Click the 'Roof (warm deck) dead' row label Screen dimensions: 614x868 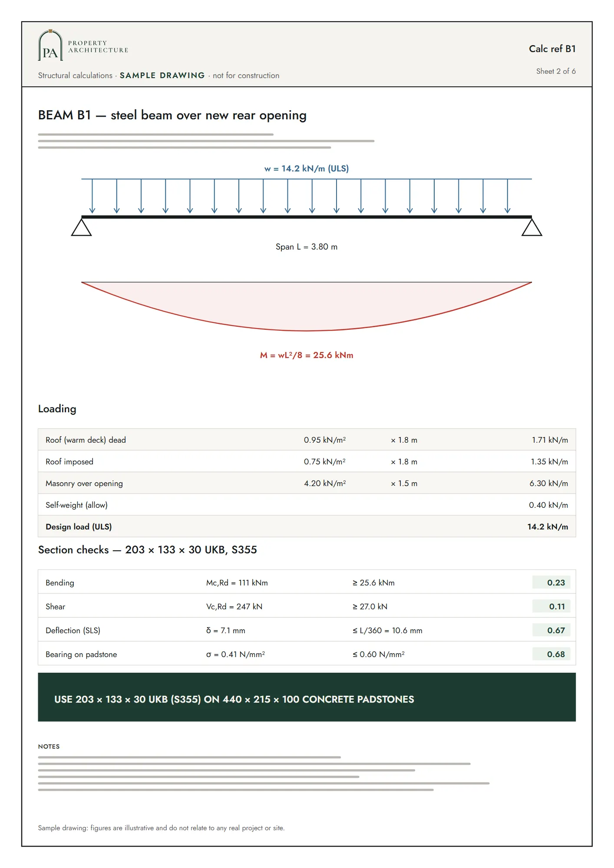86,440
